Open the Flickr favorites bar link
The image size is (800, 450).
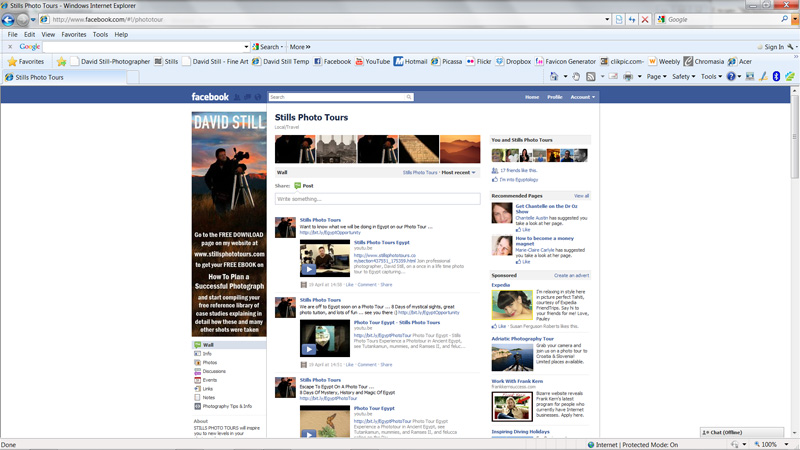pos(479,62)
